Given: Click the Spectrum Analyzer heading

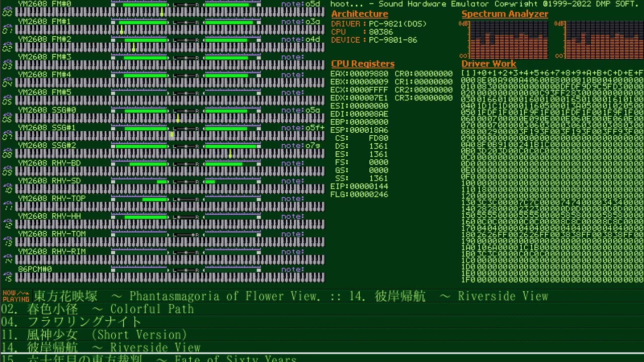Looking at the screenshot, I should point(505,14).
